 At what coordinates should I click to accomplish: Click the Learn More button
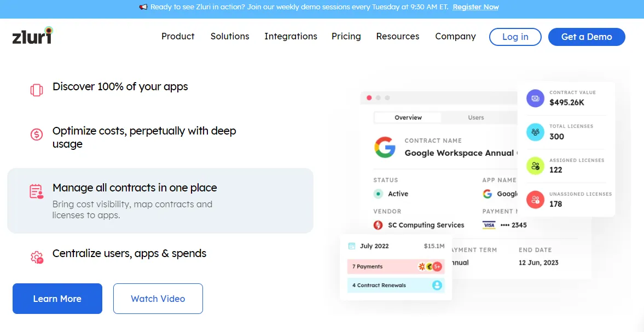click(x=57, y=299)
